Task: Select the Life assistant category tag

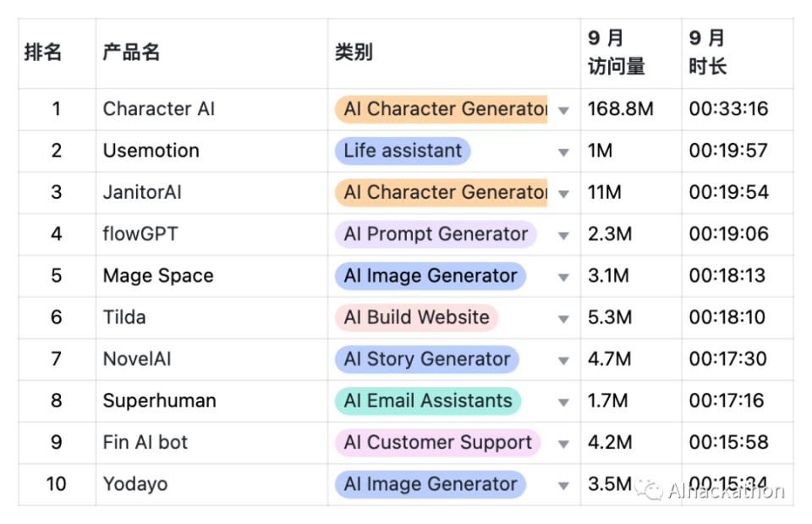Action: click(403, 151)
